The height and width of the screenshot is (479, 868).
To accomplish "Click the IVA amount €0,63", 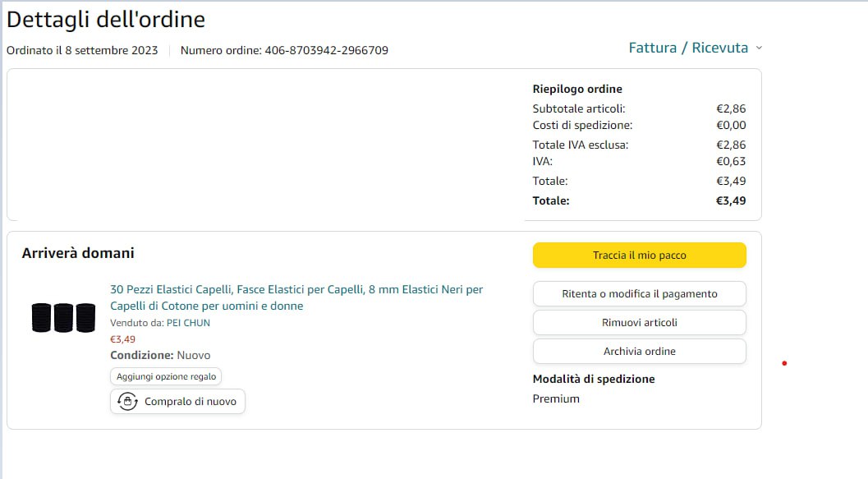I will tap(731, 162).
